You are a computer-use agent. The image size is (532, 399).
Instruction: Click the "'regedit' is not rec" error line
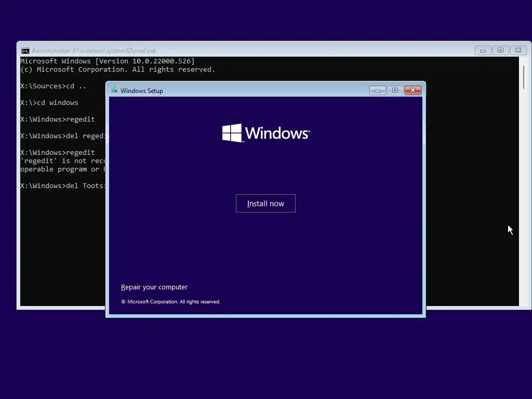(x=63, y=161)
